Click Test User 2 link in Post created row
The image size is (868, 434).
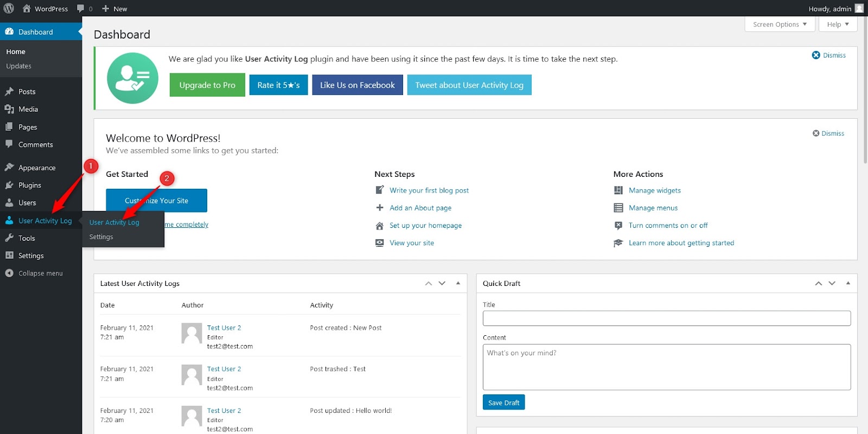(224, 328)
